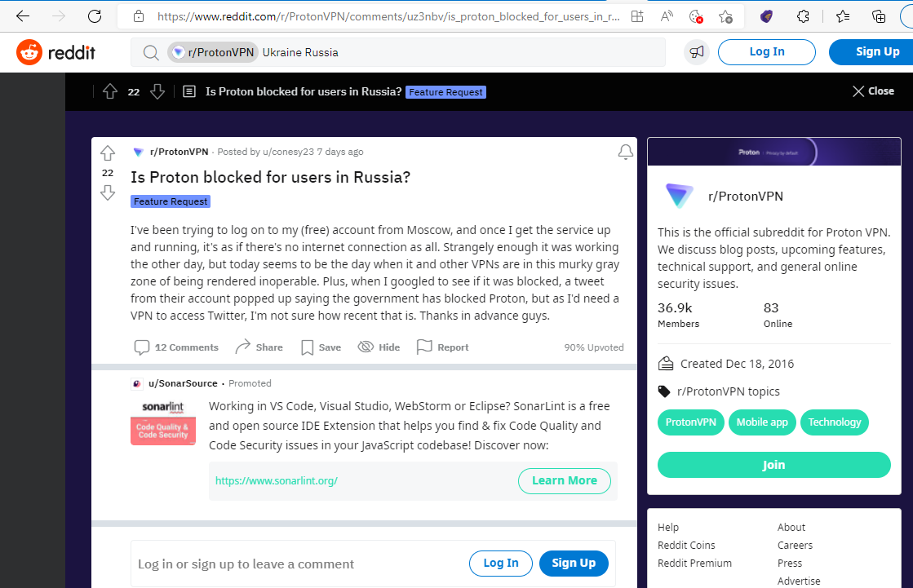This screenshot has width=913, height=588.
Task: Close the post overlay view
Action: click(873, 91)
